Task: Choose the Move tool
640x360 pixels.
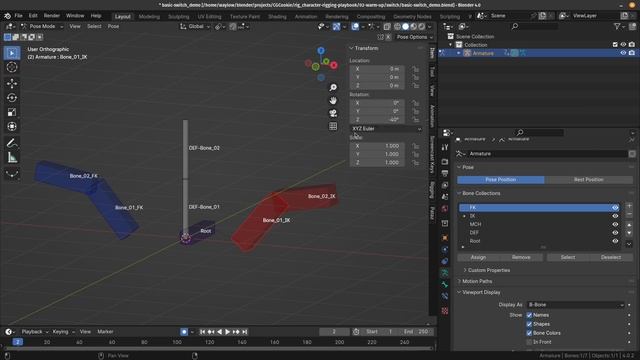Action: tap(12, 83)
